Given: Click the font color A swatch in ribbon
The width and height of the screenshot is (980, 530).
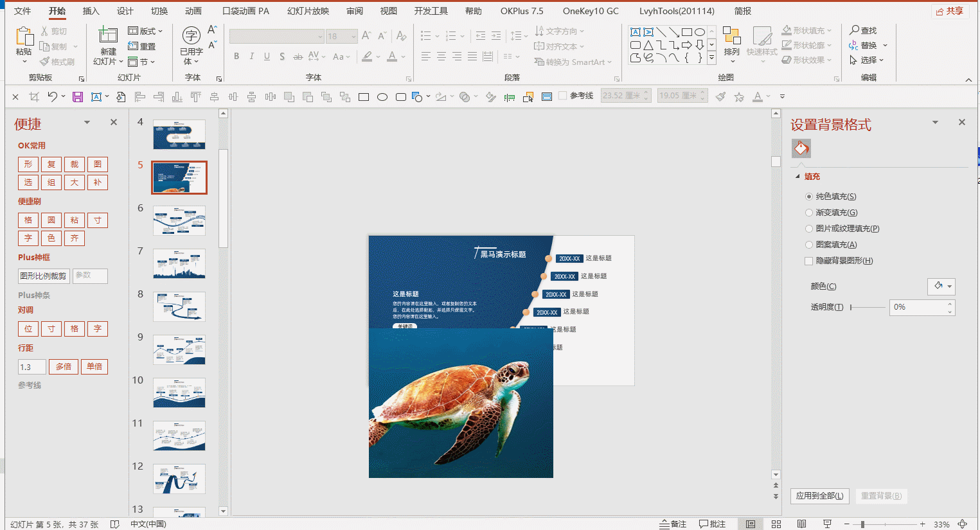Looking at the screenshot, I should tap(392, 57).
